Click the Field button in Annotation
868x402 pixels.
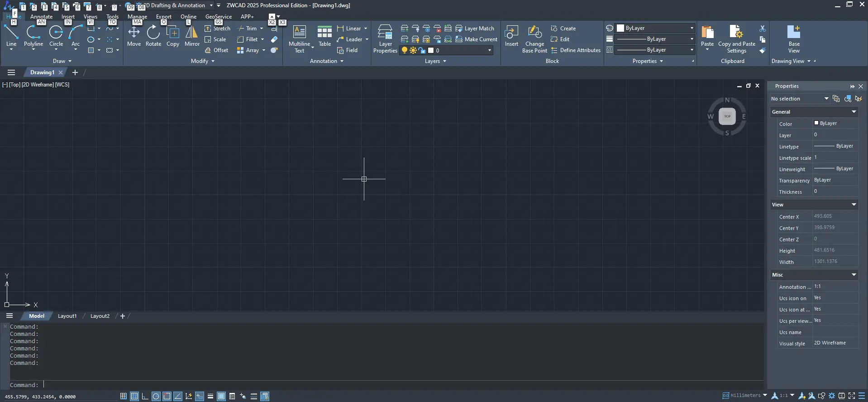347,50
